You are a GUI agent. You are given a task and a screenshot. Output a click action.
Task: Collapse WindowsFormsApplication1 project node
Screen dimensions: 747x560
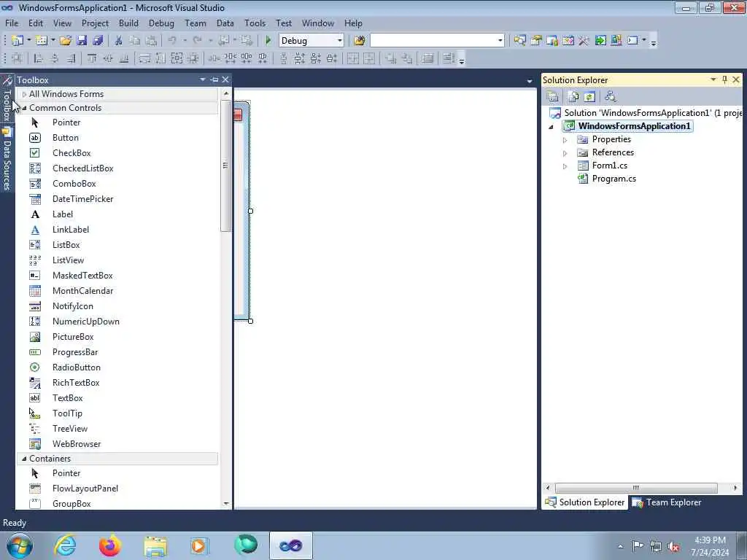click(x=551, y=127)
